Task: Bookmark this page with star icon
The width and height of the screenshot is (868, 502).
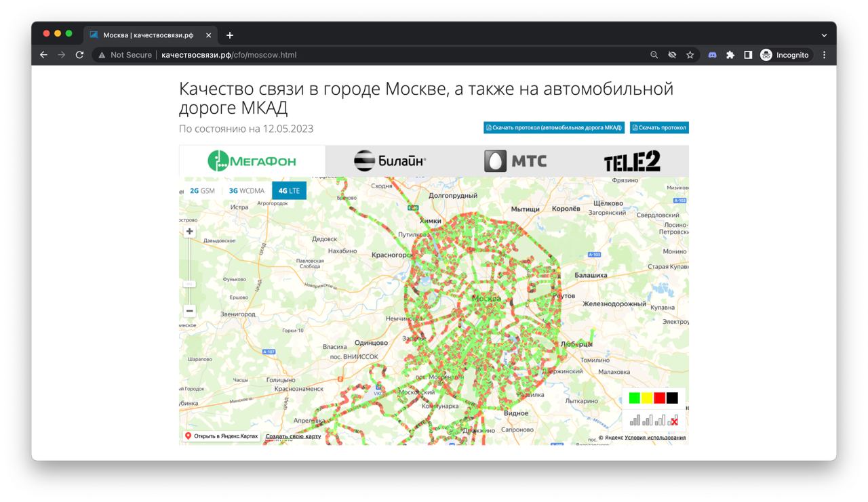Action: pyautogui.click(x=690, y=55)
